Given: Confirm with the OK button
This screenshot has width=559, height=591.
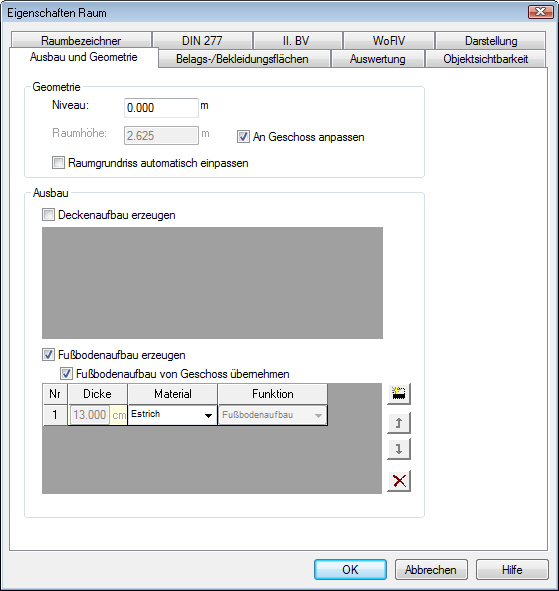Looking at the screenshot, I should [x=350, y=570].
